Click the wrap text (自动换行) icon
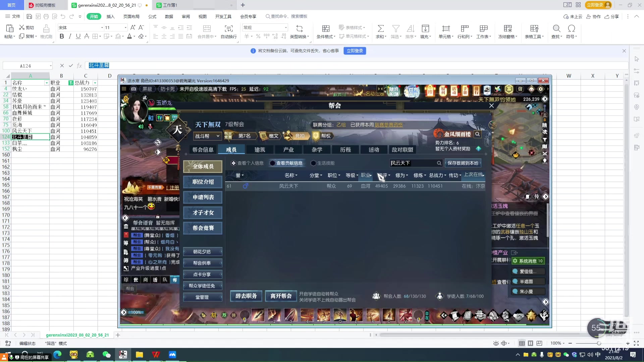Viewport: 644px width, 362px height. coord(229,28)
